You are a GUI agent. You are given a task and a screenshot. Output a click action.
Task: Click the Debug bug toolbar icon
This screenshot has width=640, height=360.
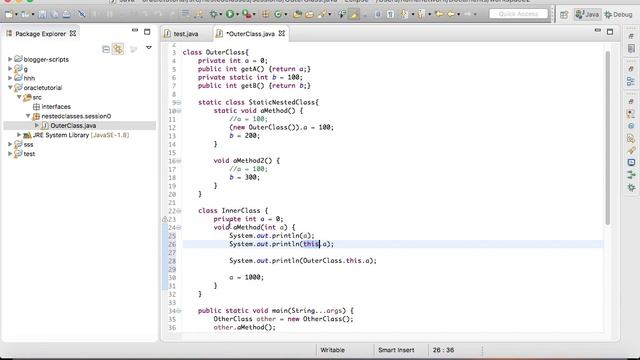tap(213, 14)
